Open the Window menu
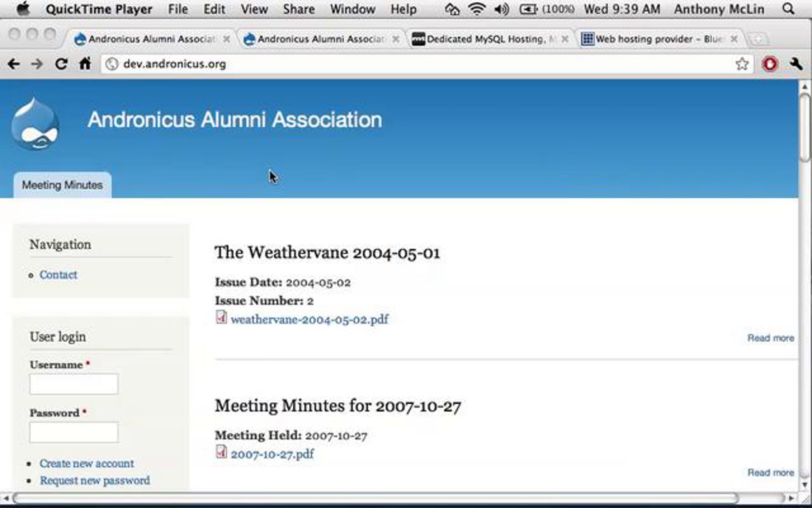Image resolution: width=812 pixels, height=508 pixels. [x=353, y=9]
